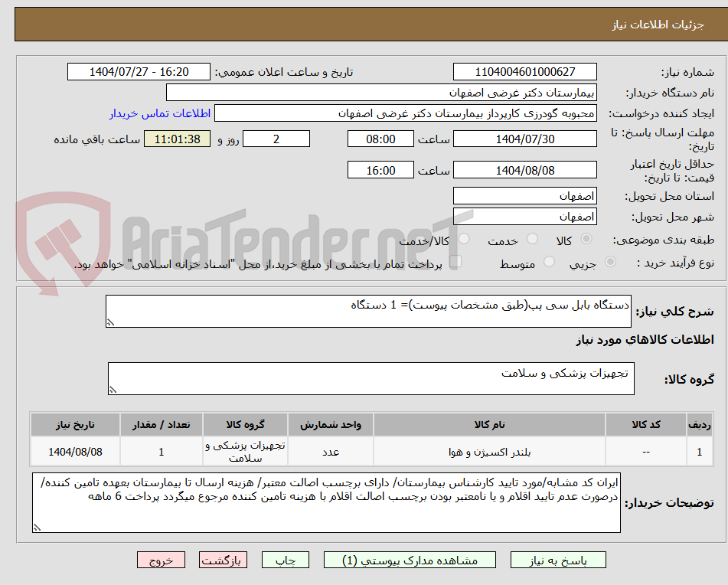Select the متوسط purchase process option
The width and height of the screenshot is (728, 585).
tap(548, 262)
